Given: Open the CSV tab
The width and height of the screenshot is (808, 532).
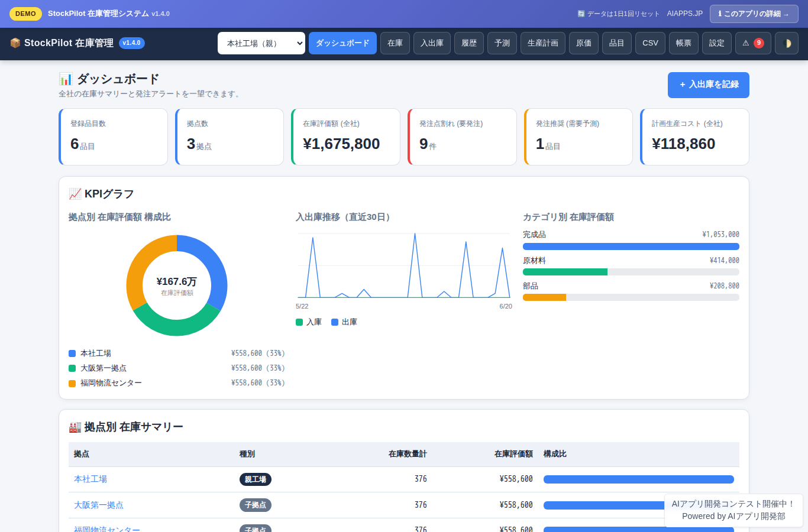Looking at the screenshot, I should (650, 43).
